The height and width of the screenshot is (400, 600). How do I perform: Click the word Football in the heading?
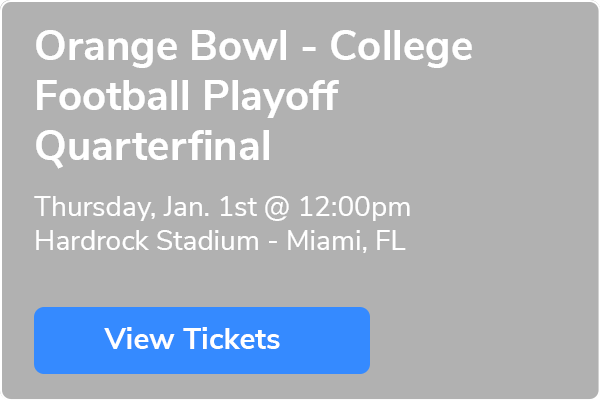click(112, 95)
